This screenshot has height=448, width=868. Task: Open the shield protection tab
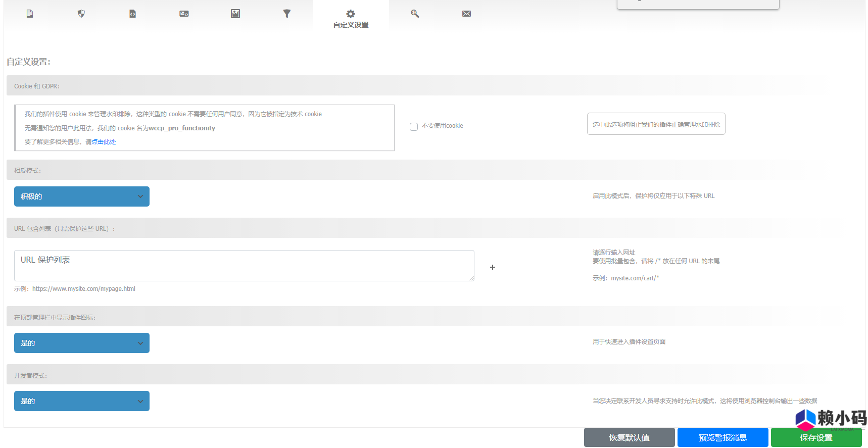81,14
